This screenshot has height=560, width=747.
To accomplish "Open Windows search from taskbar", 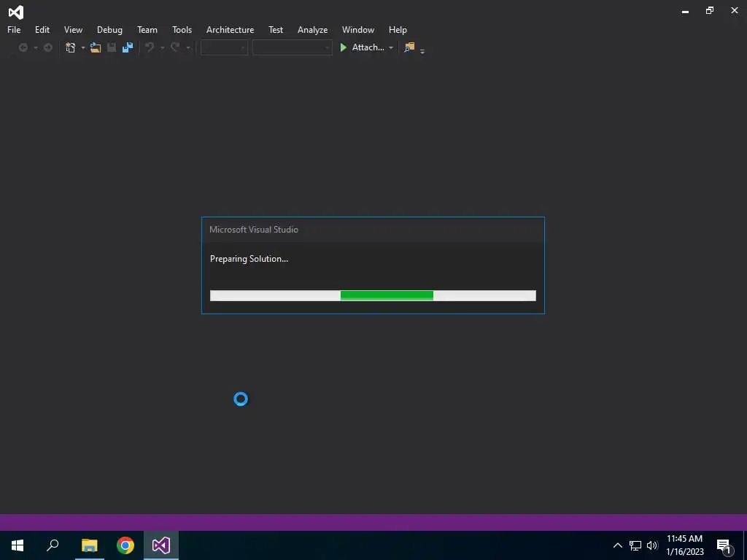I will pyautogui.click(x=53, y=545).
